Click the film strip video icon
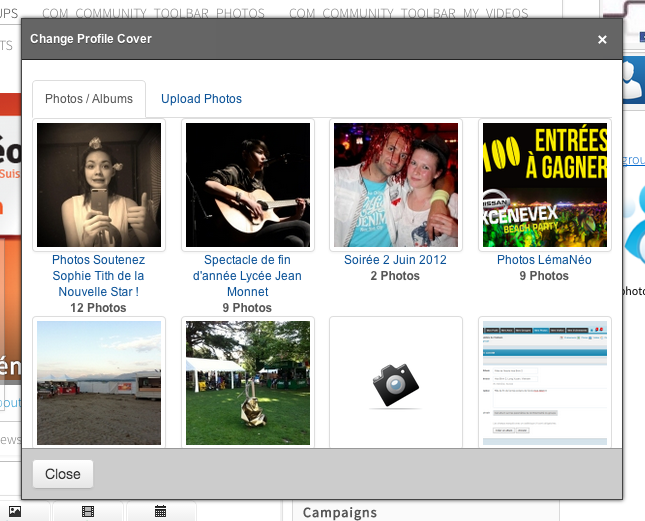This screenshot has width=645, height=521. (88, 512)
